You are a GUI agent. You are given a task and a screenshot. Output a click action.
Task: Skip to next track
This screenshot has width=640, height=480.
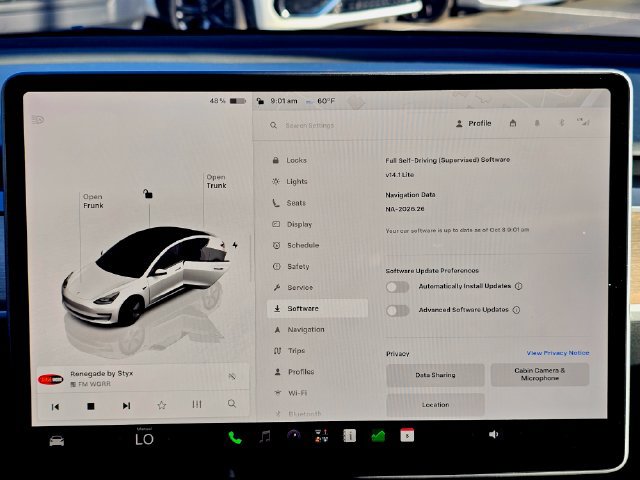127,406
